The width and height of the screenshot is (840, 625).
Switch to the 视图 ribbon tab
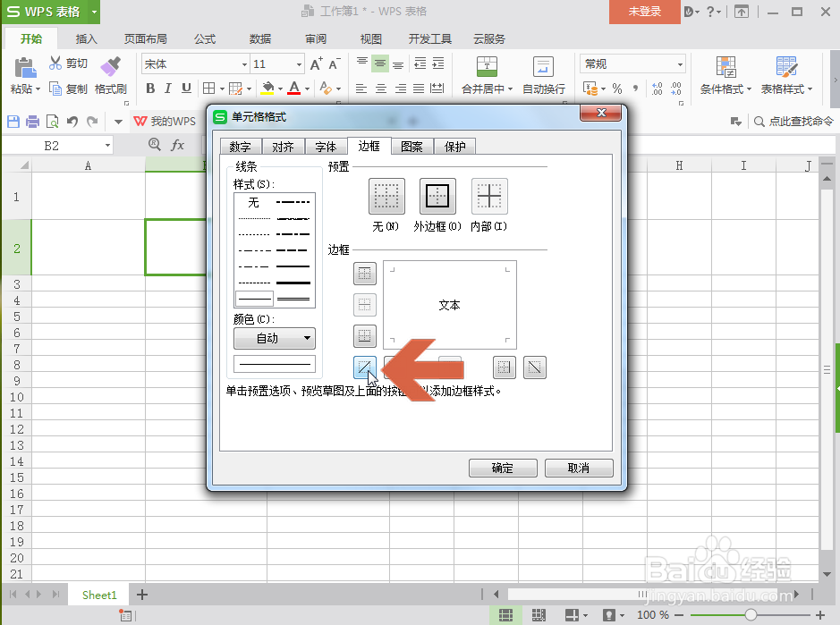click(370, 39)
